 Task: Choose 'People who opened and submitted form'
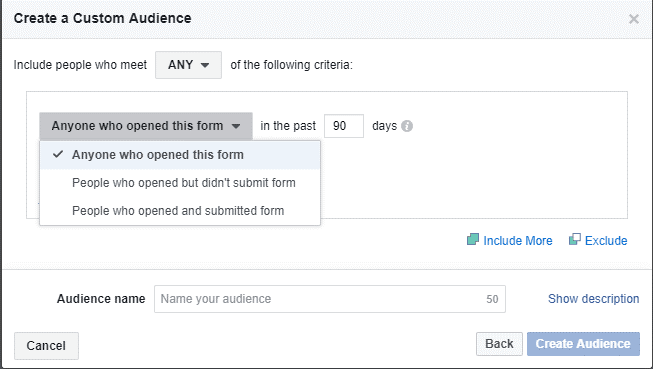pos(180,211)
